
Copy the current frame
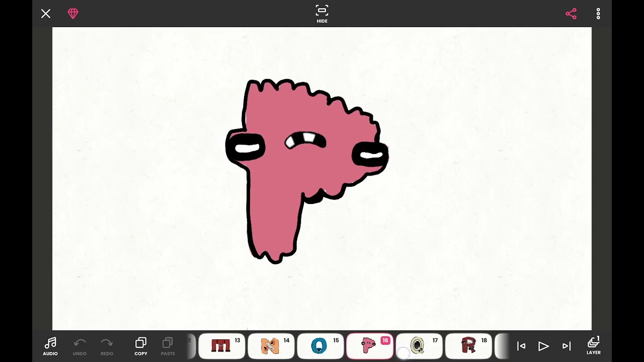tap(141, 346)
